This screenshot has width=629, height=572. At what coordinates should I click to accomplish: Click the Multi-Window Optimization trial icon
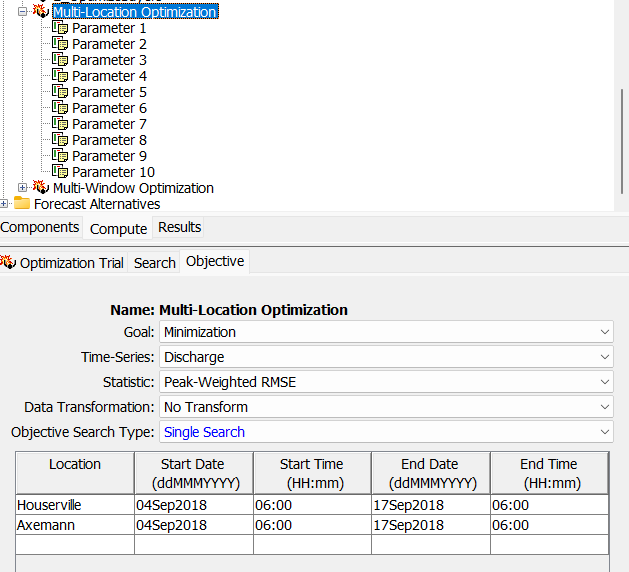click(41, 187)
